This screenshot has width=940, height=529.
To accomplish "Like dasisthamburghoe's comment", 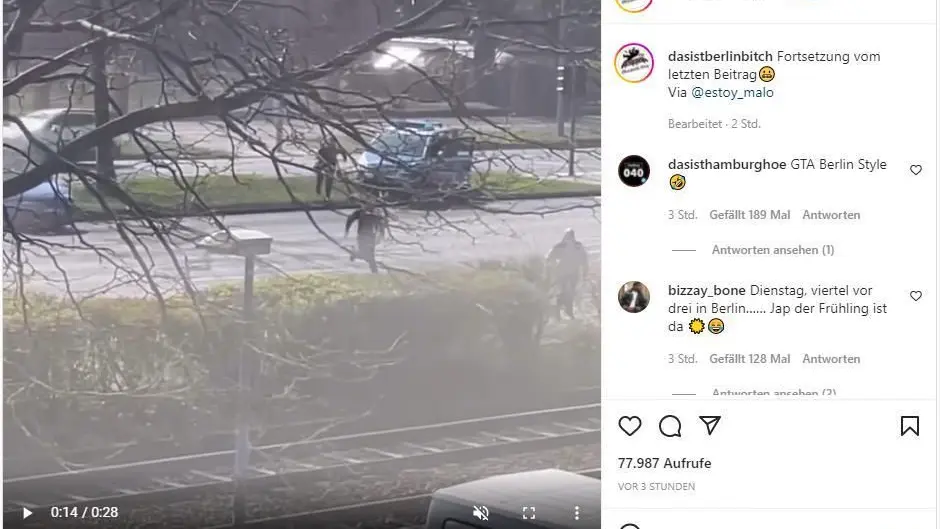I will point(915,170).
